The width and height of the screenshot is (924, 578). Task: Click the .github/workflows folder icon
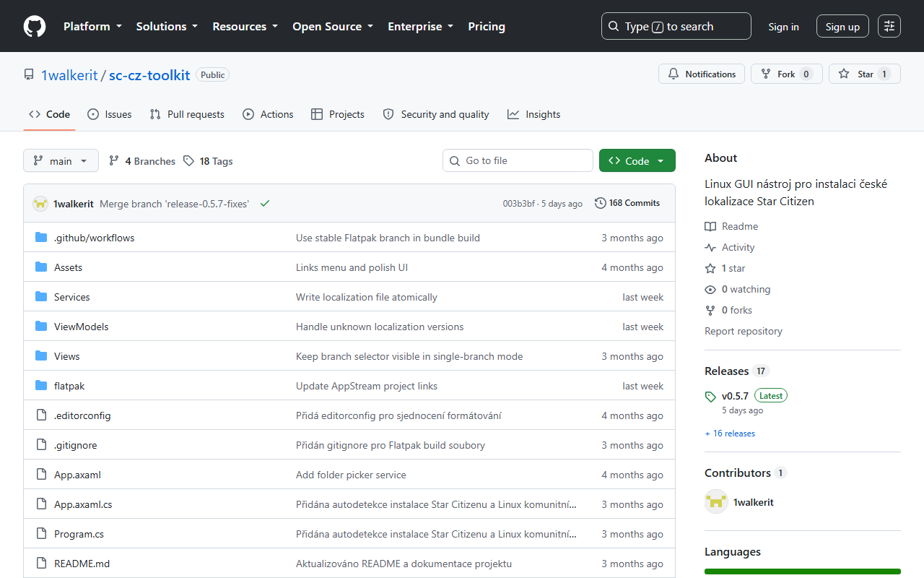(41, 238)
